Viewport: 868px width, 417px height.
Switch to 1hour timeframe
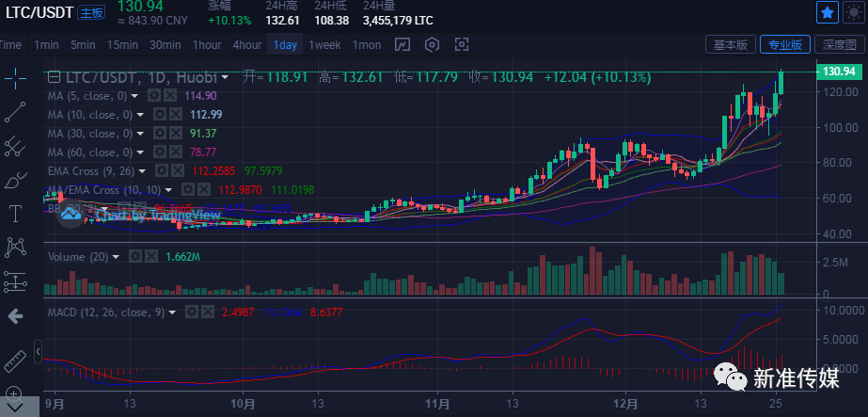(x=207, y=45)
